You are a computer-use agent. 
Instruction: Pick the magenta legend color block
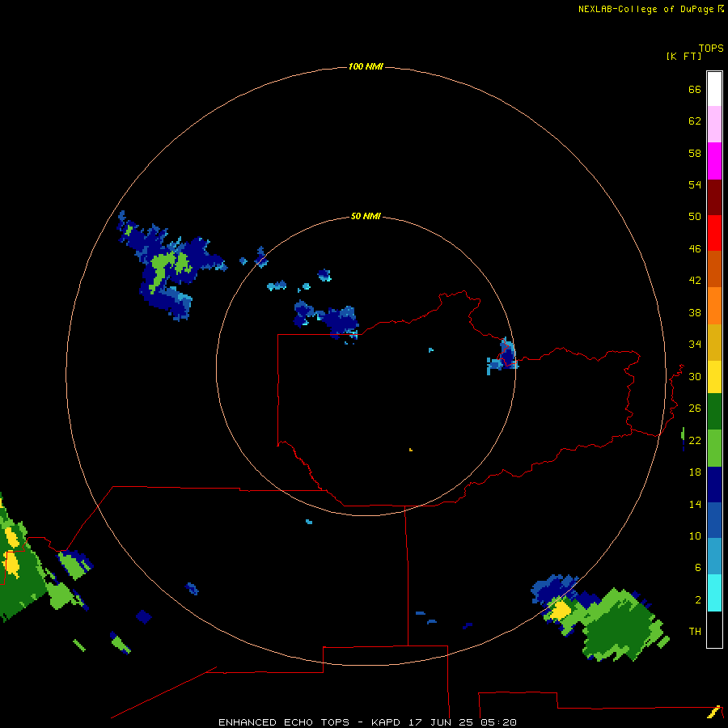tap(714, 161)
